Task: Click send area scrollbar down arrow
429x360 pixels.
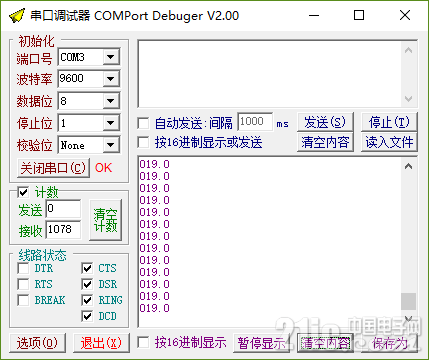Action: (x=409, y=99)
